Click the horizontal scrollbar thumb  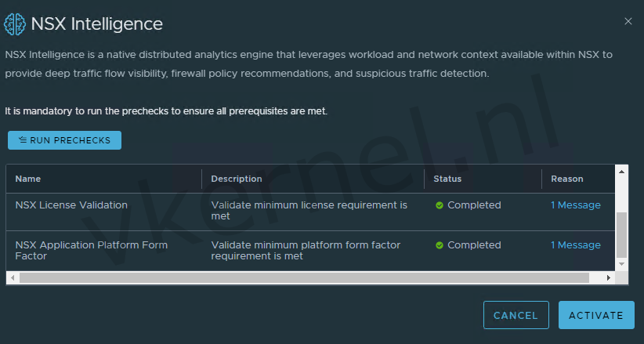point(304,278)
